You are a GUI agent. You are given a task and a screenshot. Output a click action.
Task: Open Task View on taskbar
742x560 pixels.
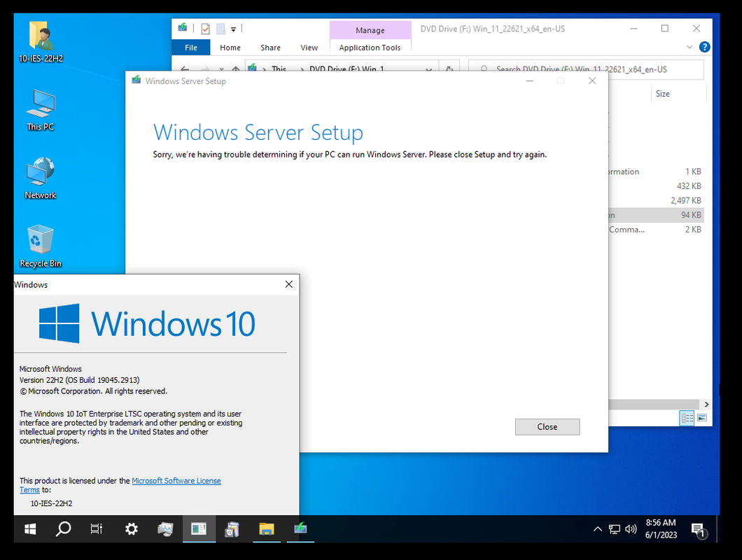tap(97, 528)
